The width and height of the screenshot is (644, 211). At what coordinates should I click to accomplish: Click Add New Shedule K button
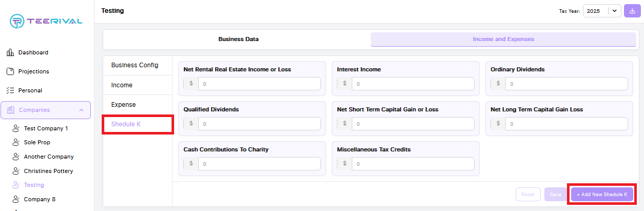[x=602, y=195]
